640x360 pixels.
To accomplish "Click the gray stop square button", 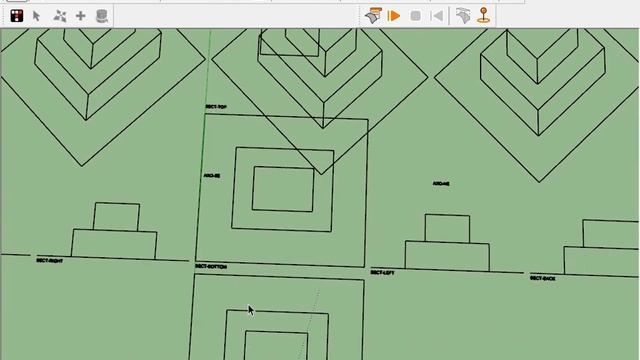I will [x=416, y=16].
